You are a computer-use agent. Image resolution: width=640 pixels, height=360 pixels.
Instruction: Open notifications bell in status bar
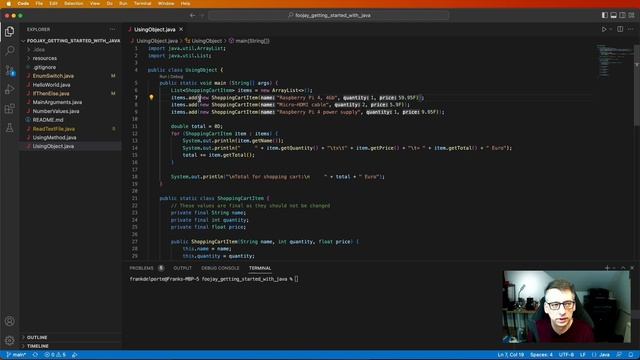[x=631, y=355]
